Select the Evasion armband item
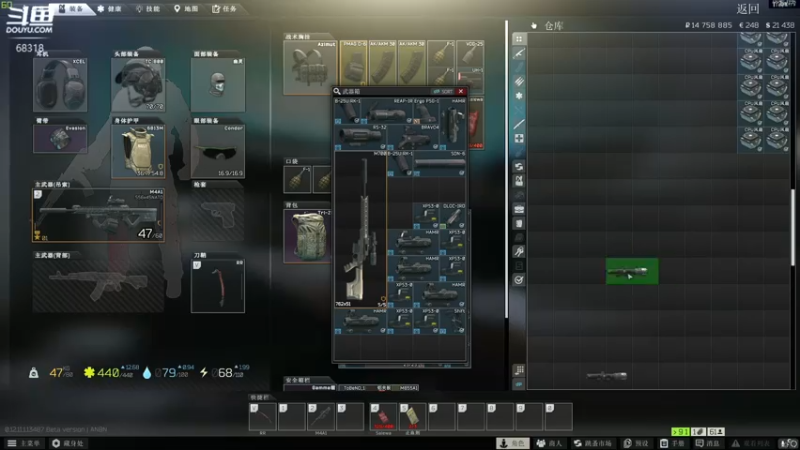This screenshot has width=800, height=450. coord(60,138)
